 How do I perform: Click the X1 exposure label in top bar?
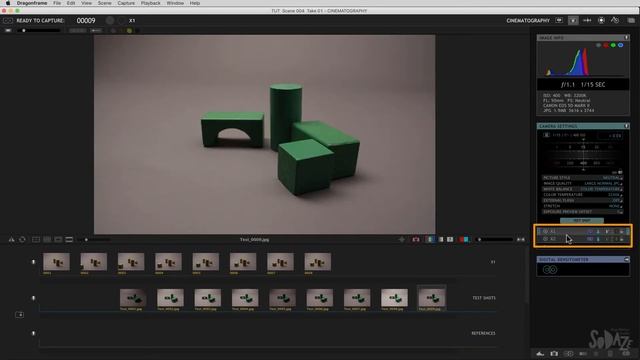pyautogui.click(x=132, y=20)
